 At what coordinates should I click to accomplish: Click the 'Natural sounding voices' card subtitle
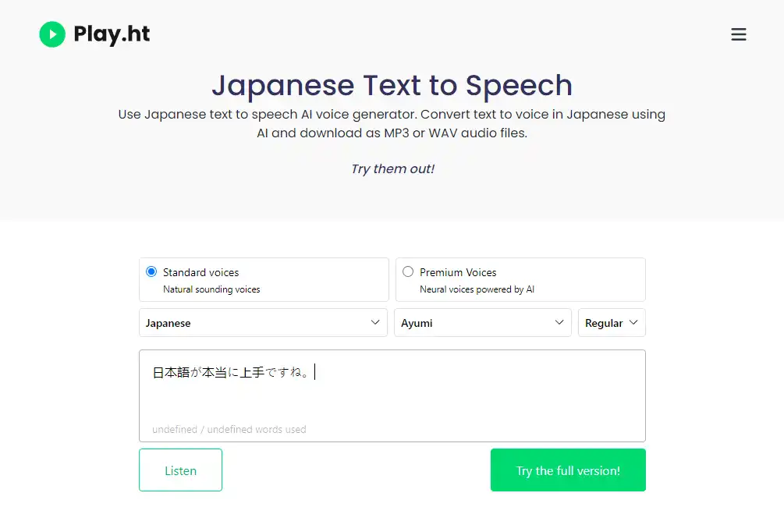pos(211,289)
